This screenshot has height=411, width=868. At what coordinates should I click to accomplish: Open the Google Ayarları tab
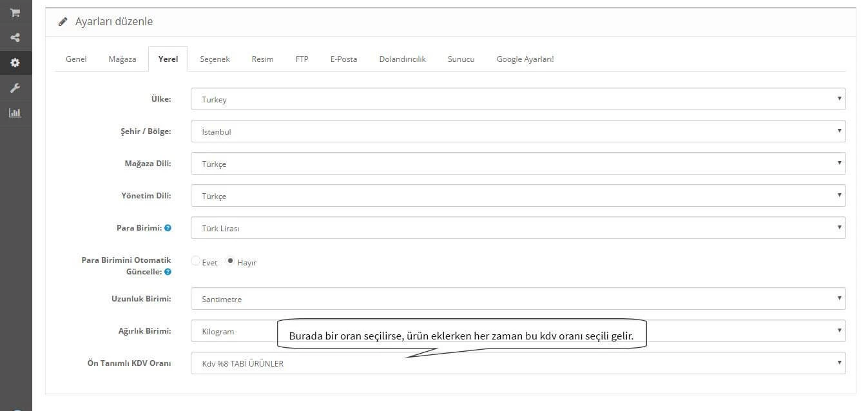[x=525, y=59]
